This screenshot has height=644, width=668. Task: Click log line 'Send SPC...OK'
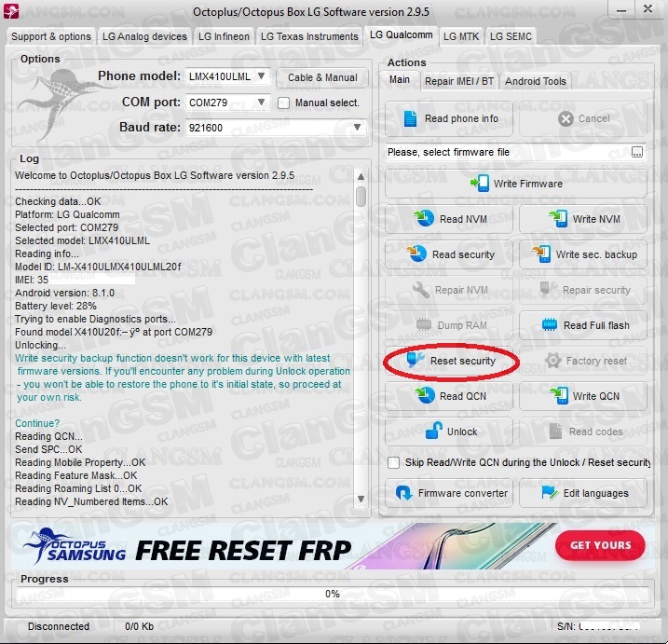pos(48,449)
